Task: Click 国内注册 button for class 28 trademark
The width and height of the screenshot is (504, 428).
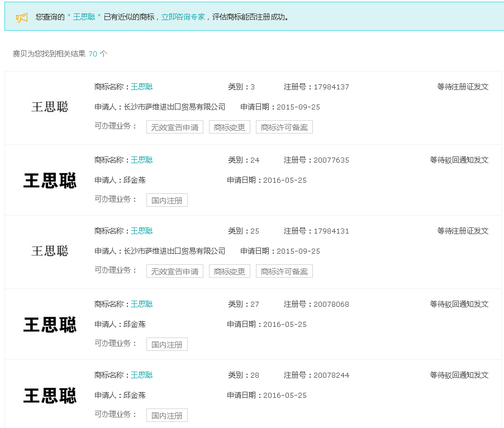Action: click(x=167, y=416)
